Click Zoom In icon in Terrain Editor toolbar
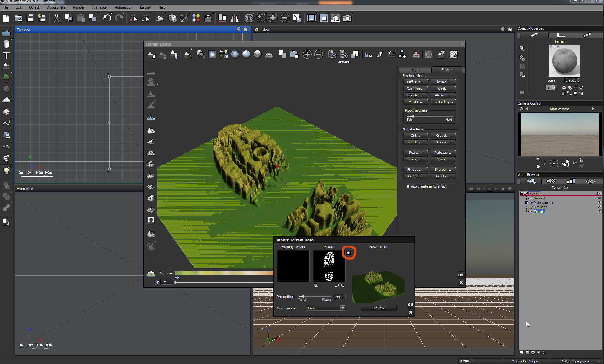 (307, 55)
